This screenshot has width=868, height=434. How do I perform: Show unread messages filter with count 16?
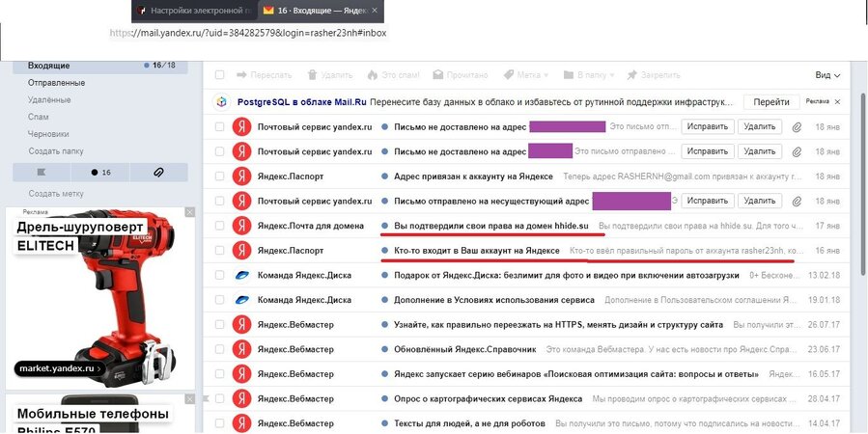pyautogui.click(x=99, y=172)
